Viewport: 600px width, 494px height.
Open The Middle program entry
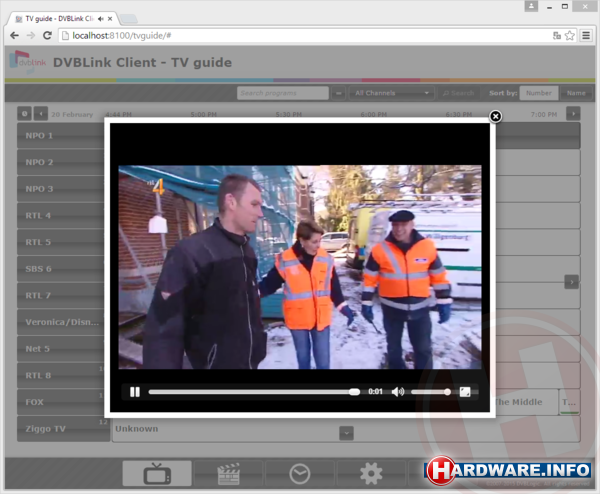[526, 402]
